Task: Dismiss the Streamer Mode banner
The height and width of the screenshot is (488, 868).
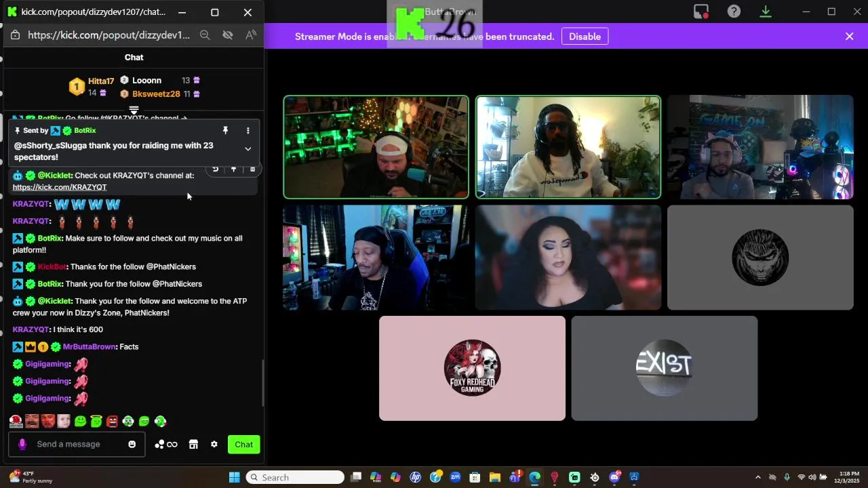Action: pyautogui.click(x=849, y=37)
